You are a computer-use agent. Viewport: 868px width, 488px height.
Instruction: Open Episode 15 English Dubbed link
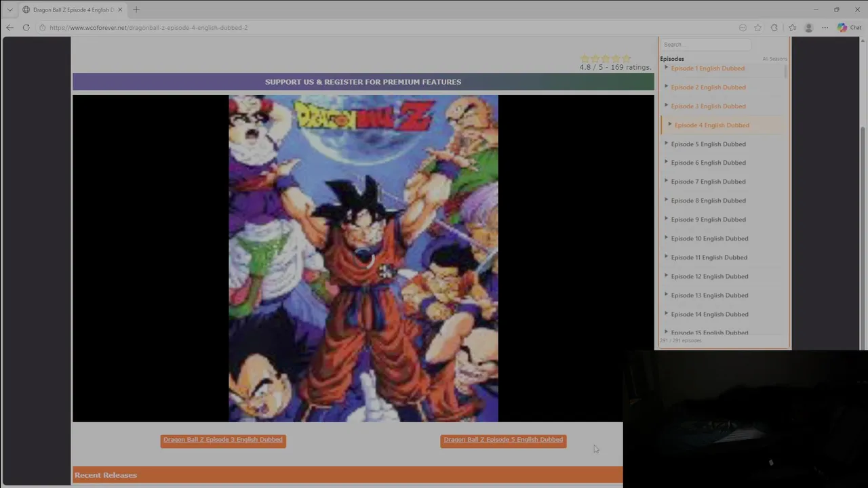[x=709, y=333]
